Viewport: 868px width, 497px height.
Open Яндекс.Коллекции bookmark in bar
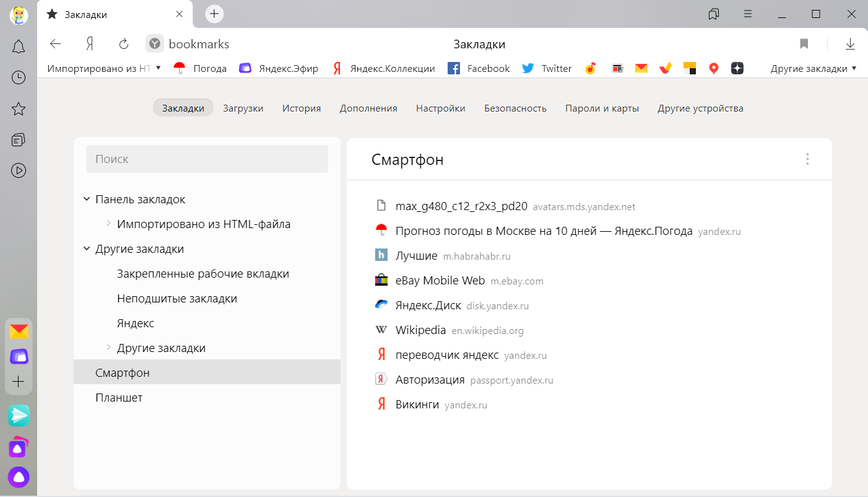click(x=383, y=68)
